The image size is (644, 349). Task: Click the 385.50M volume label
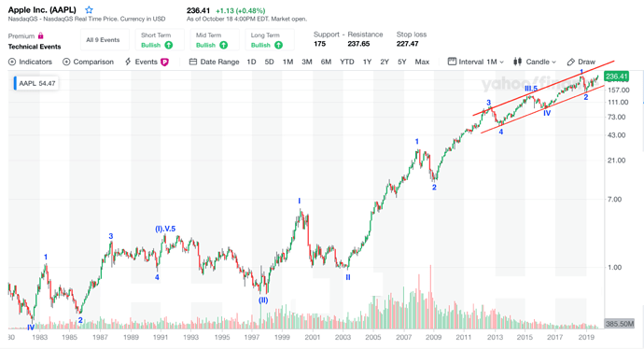coord(620,324)
